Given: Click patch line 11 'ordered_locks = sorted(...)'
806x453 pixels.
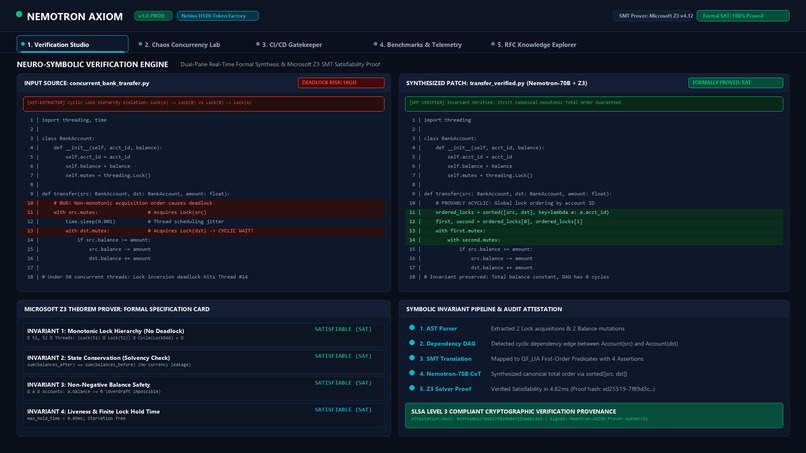Looking at the screenshot, I should [594, 212].
